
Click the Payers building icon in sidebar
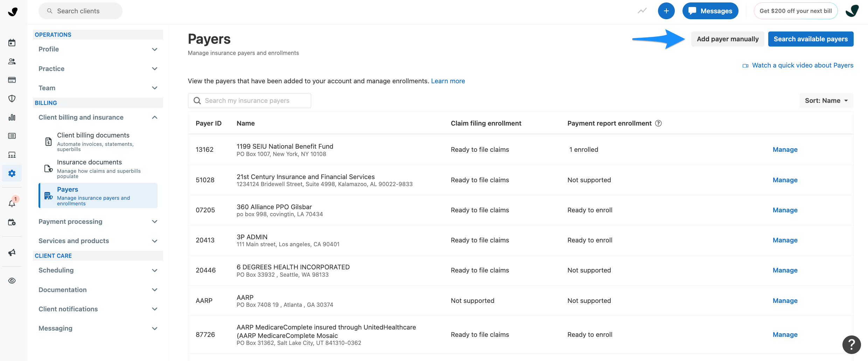(x=48, y=196)
